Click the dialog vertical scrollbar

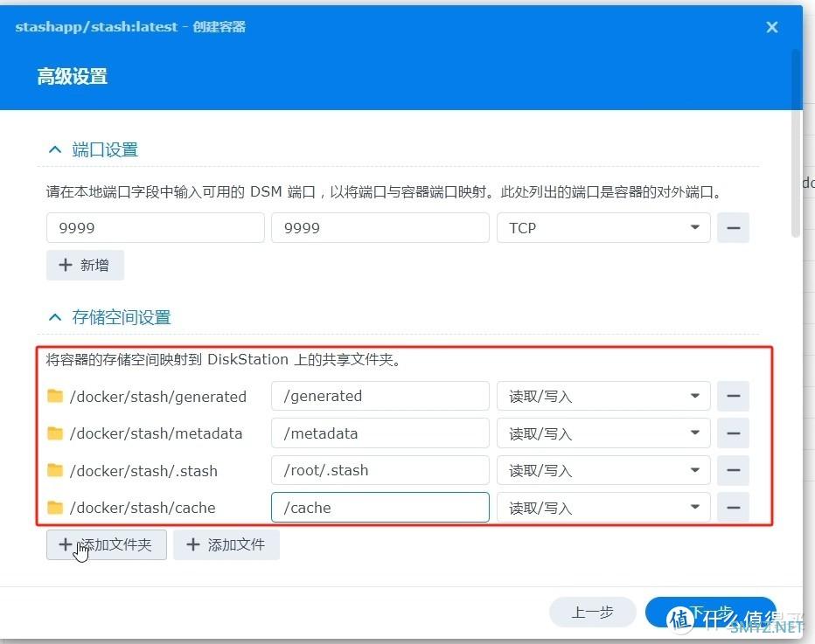click(795, 143)
